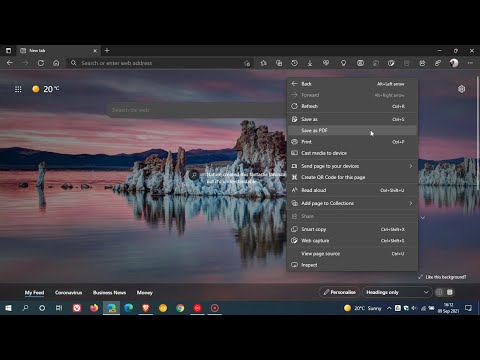Click the address bar search field
This screenshot has height=360, width=480.
click(x=160, y=63)
